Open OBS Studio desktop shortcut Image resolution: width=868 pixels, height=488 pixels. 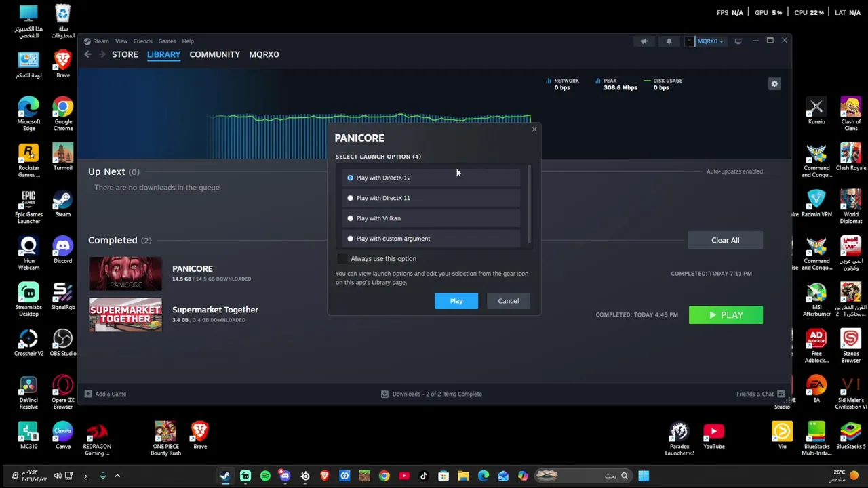click(63, 343)
